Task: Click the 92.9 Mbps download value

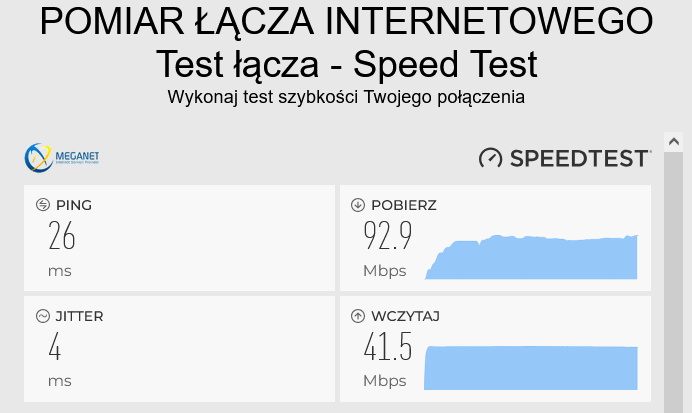Action: pos(387,237)
